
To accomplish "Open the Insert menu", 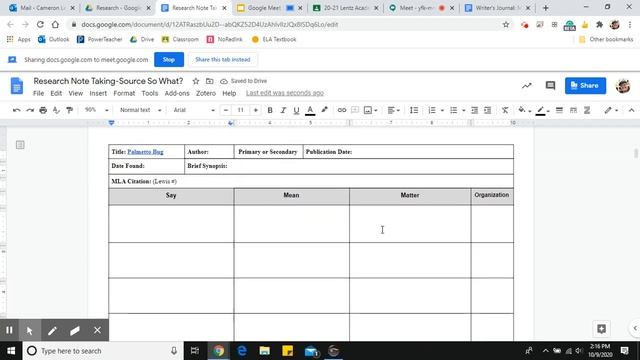I will [98, 93].
